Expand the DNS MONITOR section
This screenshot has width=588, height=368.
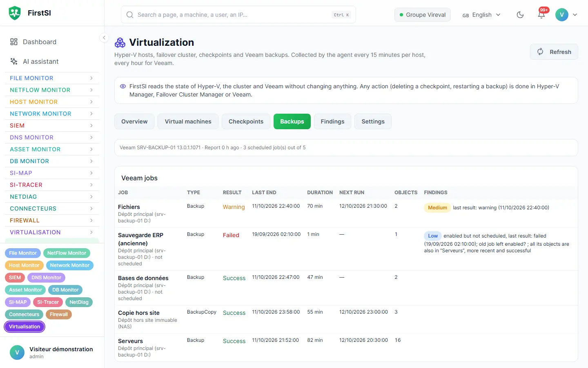[x=52, y=137]
